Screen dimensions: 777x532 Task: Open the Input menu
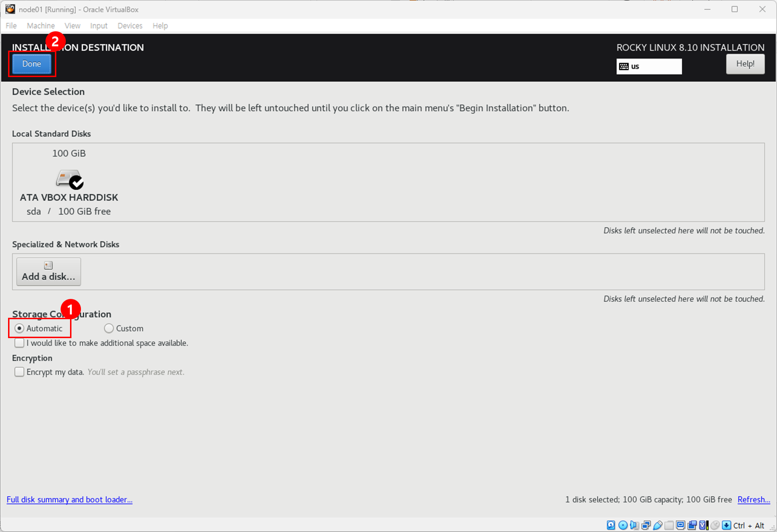click(99, 26)
